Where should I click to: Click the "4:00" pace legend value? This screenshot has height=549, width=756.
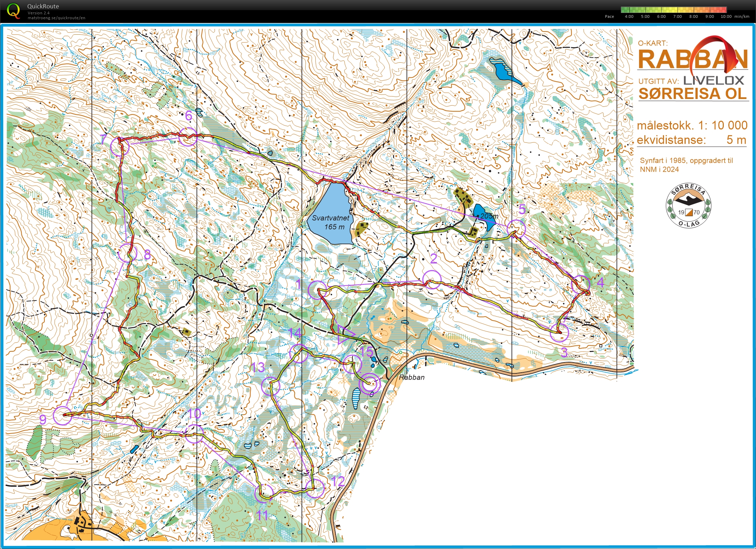pos(629,16)
